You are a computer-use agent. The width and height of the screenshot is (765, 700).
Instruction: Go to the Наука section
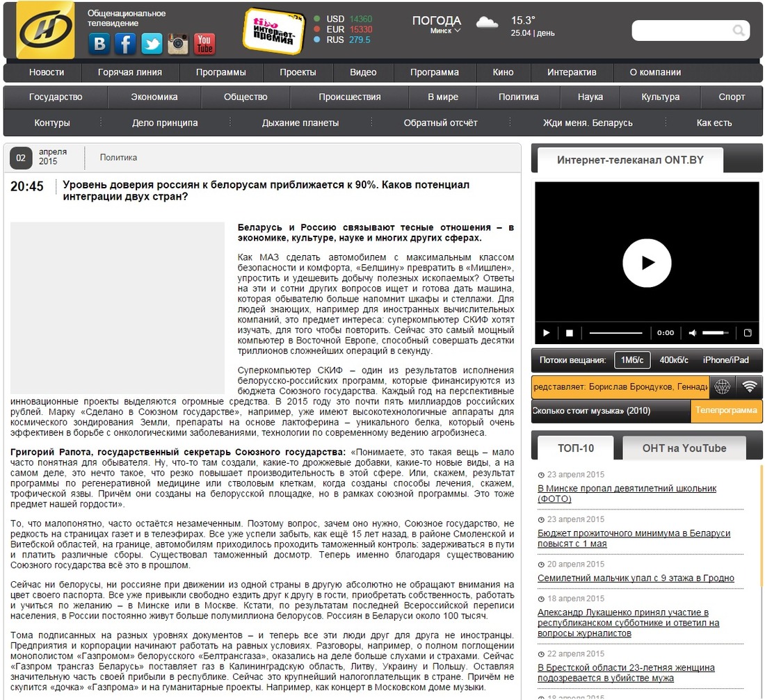click(x=590, y=97)
